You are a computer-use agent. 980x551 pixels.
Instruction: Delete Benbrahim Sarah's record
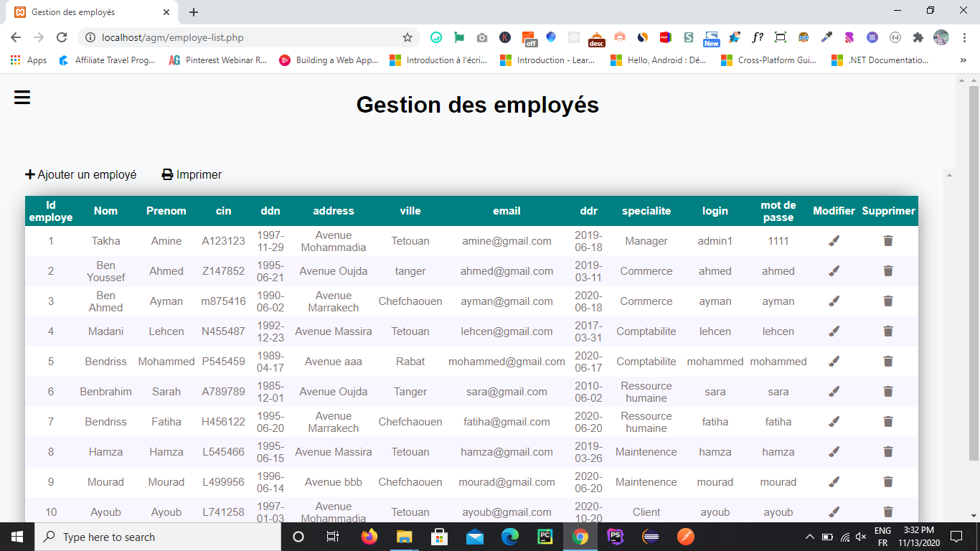coord(888,392)
